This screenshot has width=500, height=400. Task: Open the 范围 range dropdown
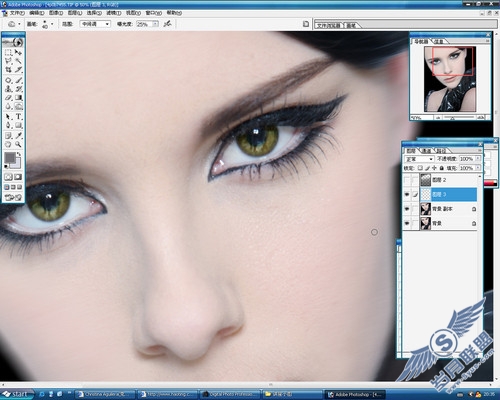coord(95,24)
